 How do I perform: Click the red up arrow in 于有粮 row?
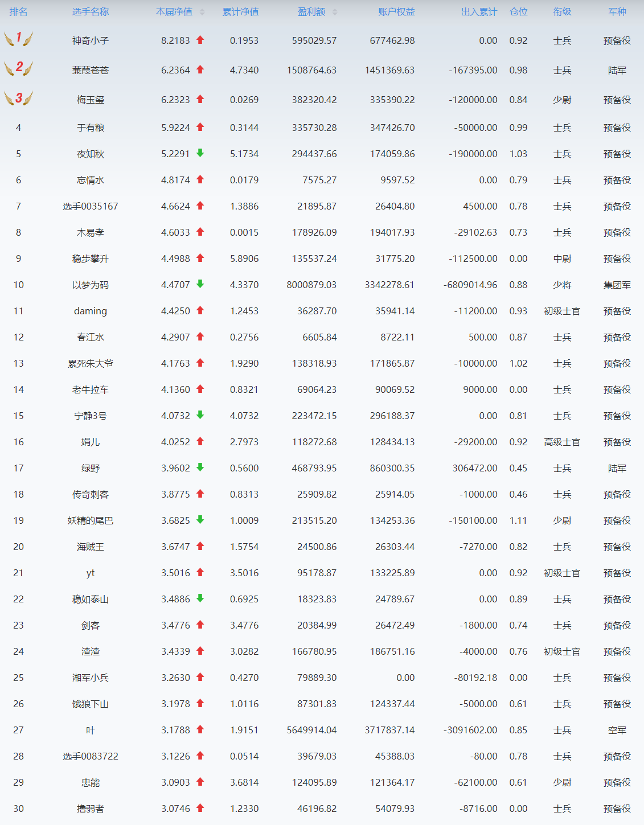pyautogui.click(x=200, y=127)
